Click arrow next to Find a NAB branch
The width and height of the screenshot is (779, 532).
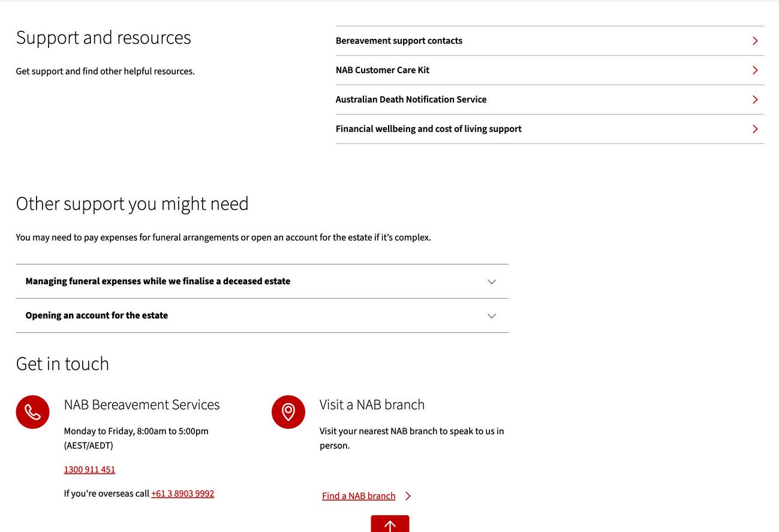(x=408, y=496)
